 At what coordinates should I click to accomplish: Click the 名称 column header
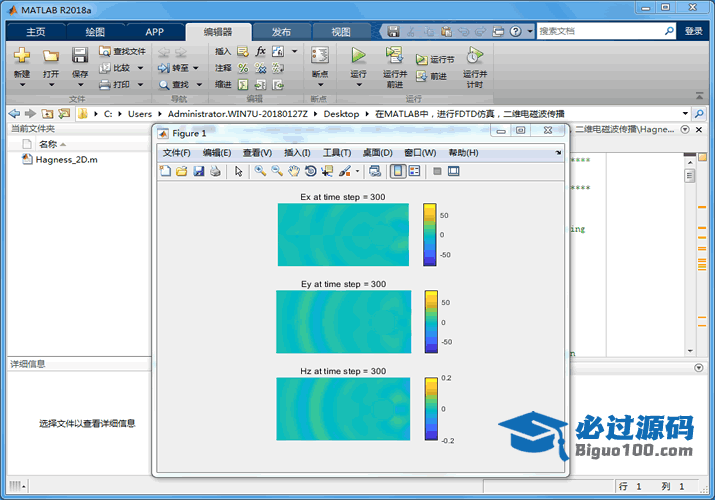pyautogui.click(x=48, y=144)
